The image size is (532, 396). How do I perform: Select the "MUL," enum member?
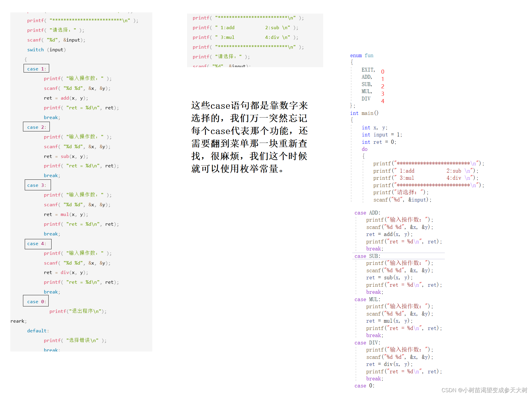tap(367, 91)
